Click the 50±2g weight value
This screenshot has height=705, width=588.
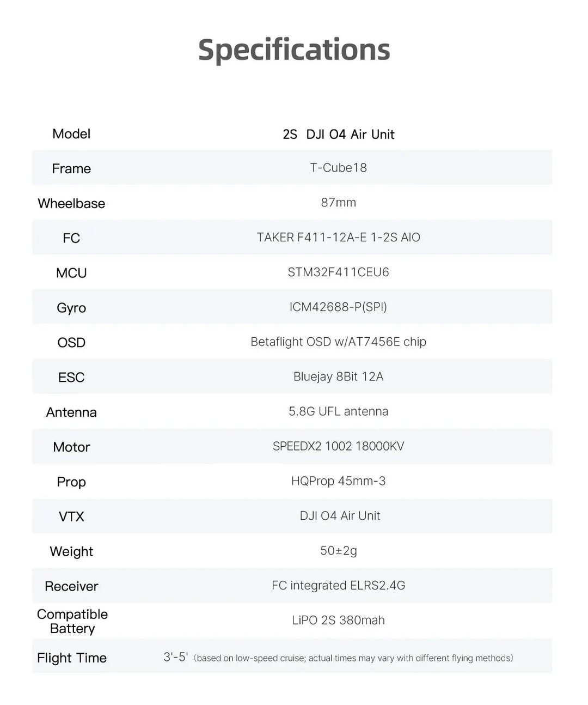pyautogui.click(x=338, y=551)
